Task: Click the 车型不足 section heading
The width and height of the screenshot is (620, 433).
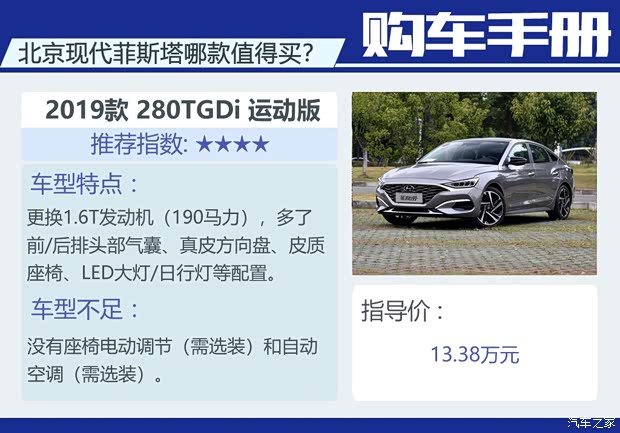Action: tap(85, 309)
